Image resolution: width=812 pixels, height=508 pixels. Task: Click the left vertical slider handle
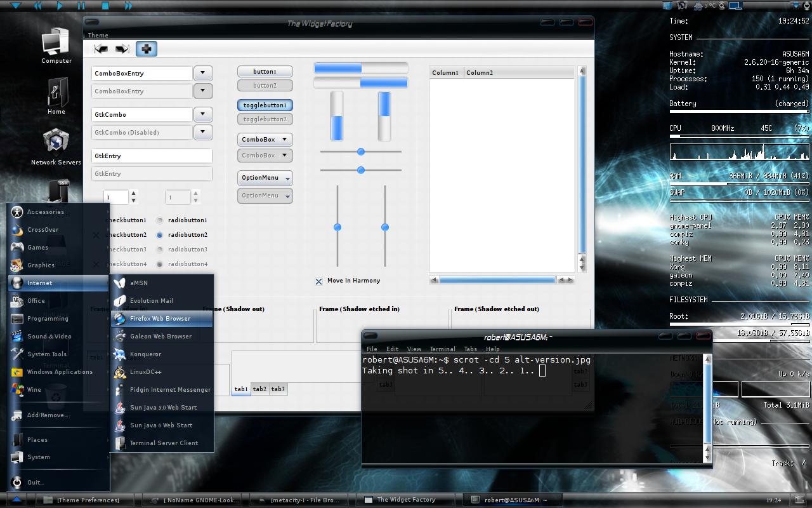coord(337,227)
